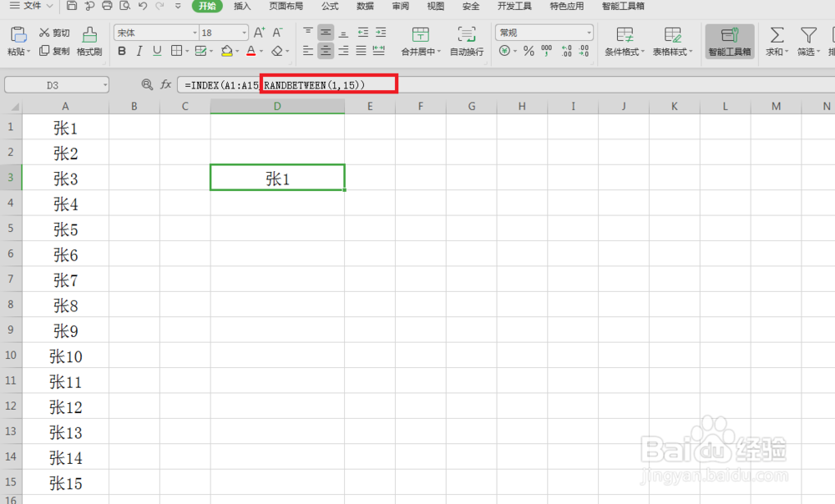Image resolution: width=835 pixels, height=504 pixels.
Task: Undo the last action
Action: pyautogui.click(x=142, y=7)
